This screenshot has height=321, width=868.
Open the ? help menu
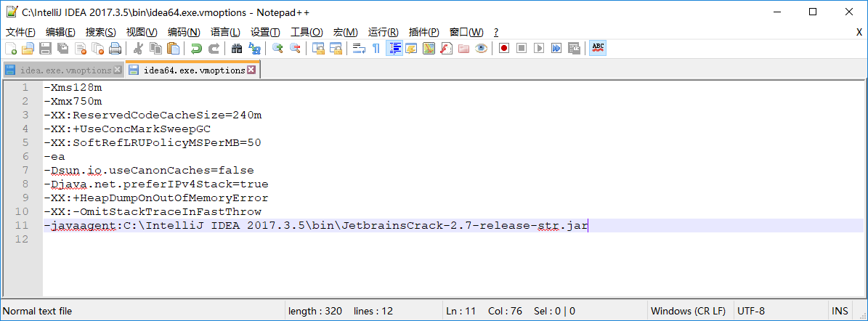[496, 32]
